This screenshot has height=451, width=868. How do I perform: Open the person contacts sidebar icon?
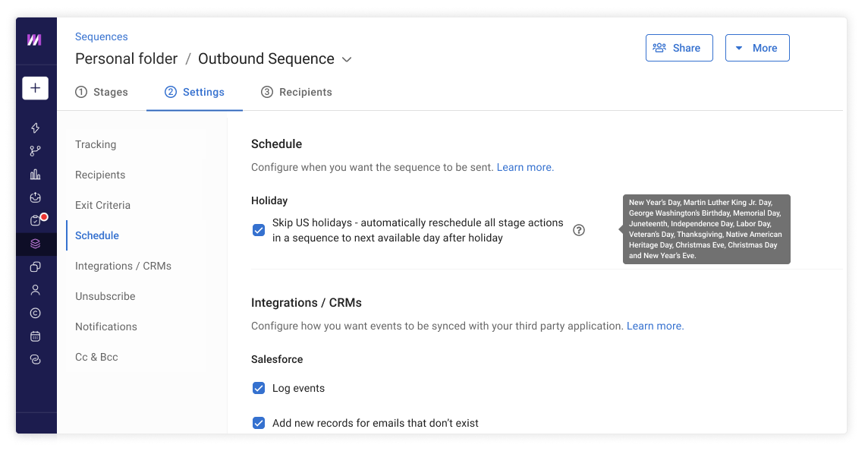pyautogui.click(x=35, y=290)
